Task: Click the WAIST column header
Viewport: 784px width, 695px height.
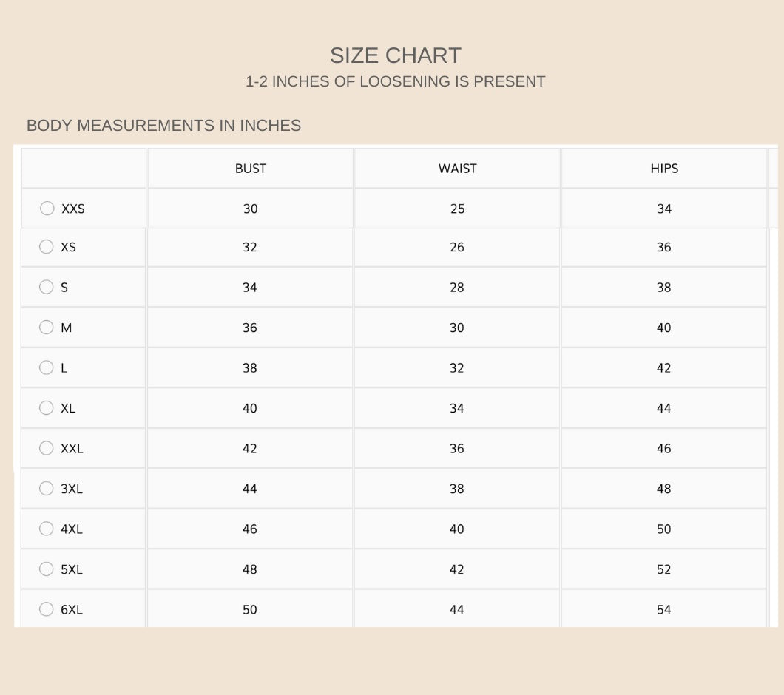Action: pyautogui.click(x=457, y=169)
